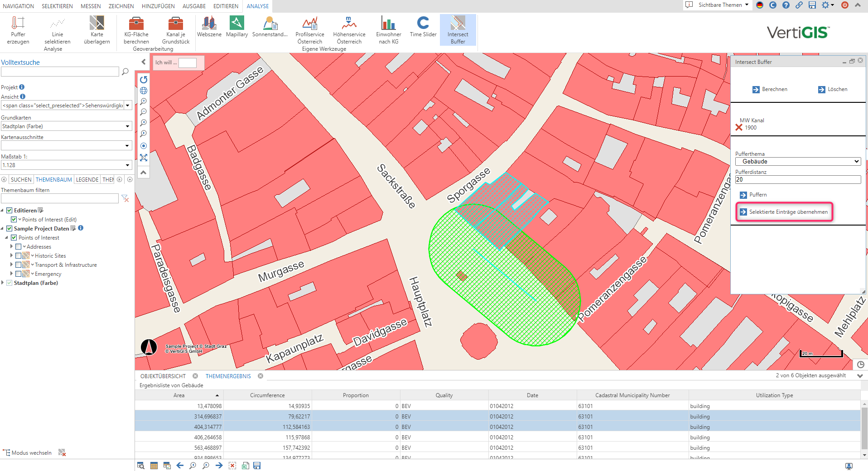Remove the MW Kanal 1900 entry
The image size is (868, 471).
(739, 128)
